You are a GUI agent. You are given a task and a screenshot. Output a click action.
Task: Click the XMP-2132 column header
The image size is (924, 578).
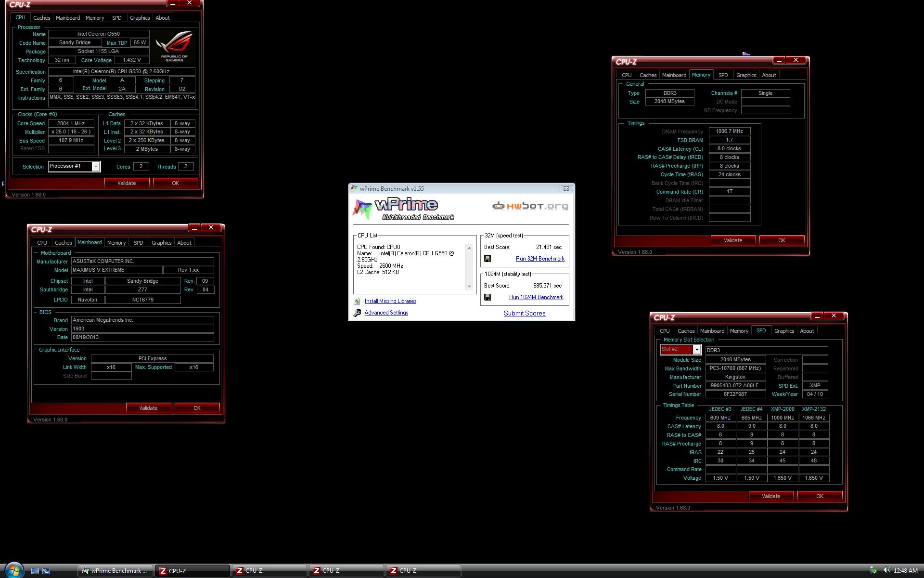(814, 409)
